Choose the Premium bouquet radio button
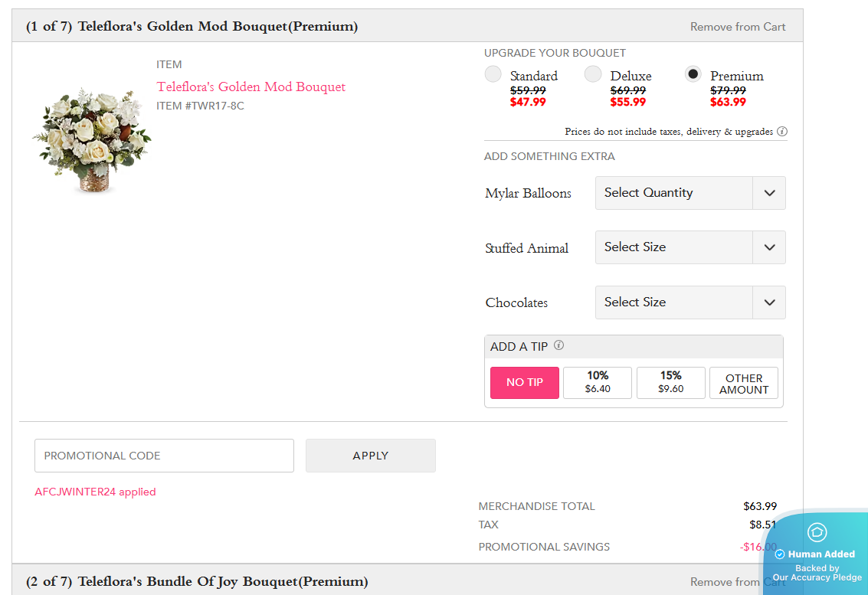 [693, 74]
